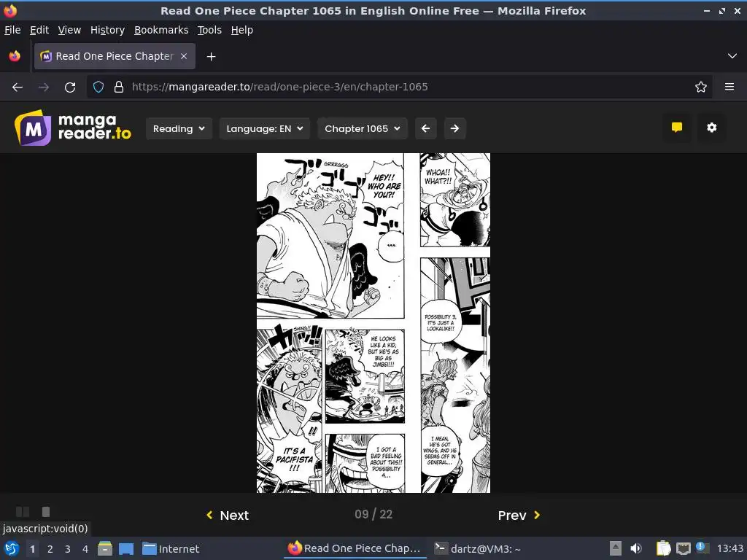Switch to double-page view mode icon
Screen dimensions: 747x560
pyautogui.click(x=23, y=512)
